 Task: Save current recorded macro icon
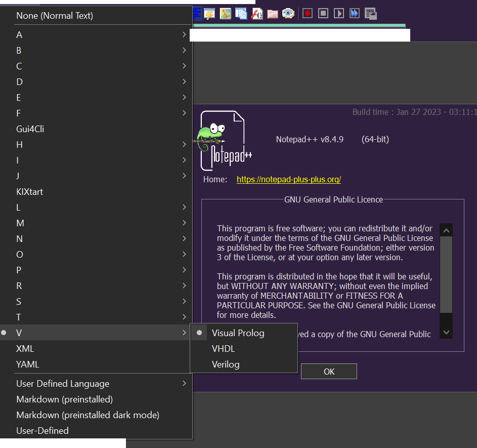(371, 14)
